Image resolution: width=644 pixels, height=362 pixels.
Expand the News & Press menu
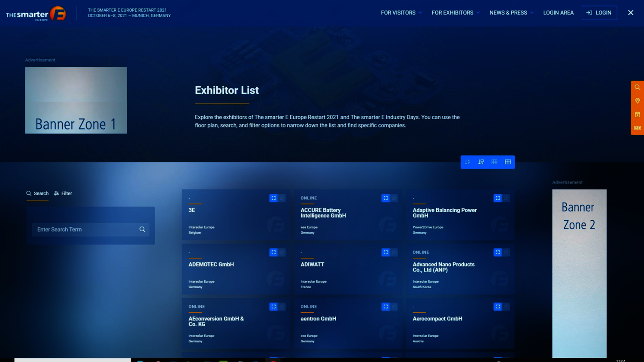pos(511,13)
